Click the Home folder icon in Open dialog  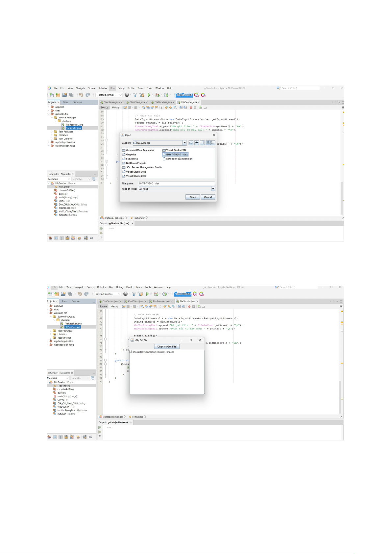[197, 143]
